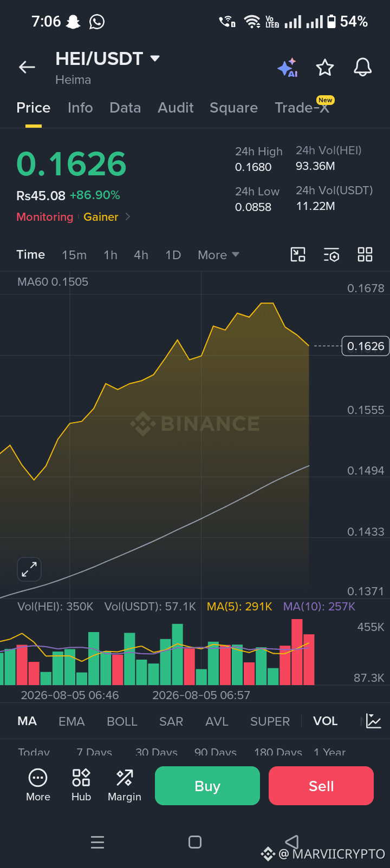
Task: Open the AI sparkle assistant icon
Action: (288, 68)
